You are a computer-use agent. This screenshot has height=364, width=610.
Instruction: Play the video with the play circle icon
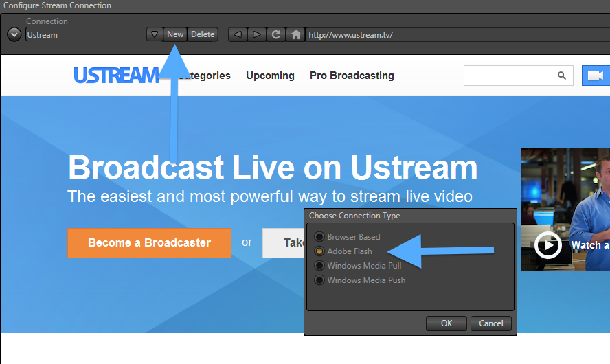[x=548, y=245]
